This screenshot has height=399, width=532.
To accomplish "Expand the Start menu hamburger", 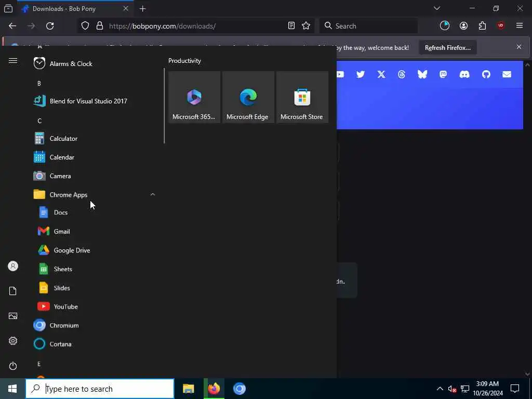I will coord(13,61).
